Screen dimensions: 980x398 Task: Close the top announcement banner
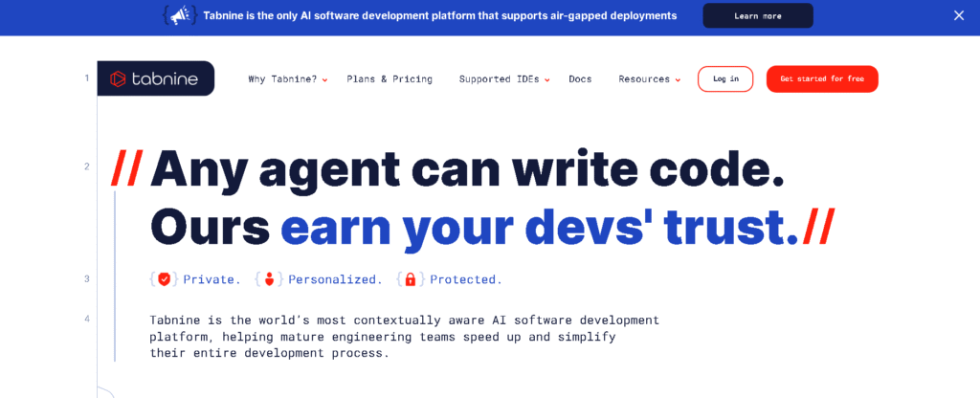tap(959, 15)
